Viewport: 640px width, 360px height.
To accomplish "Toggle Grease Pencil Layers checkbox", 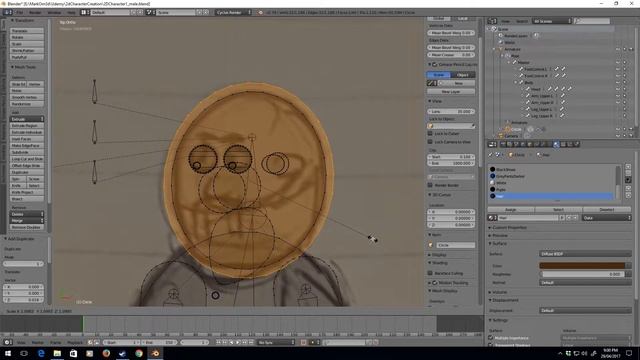I will click(435, 64).
